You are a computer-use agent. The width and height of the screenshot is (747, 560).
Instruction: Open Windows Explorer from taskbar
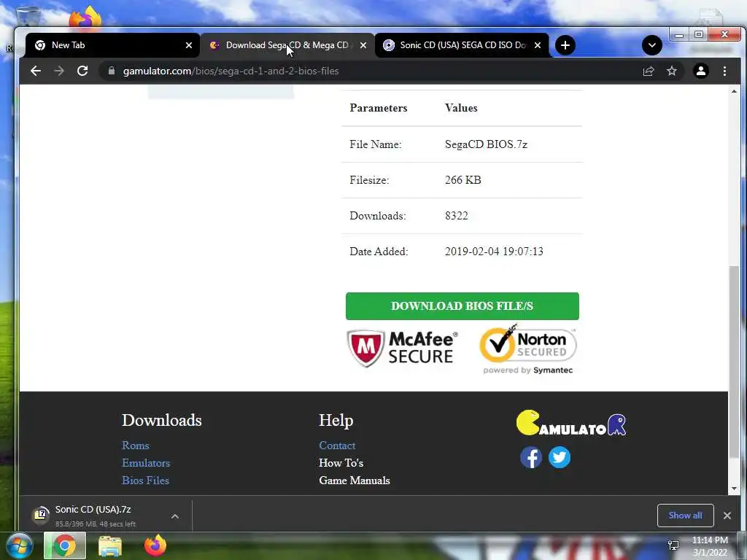coord(110,545)
